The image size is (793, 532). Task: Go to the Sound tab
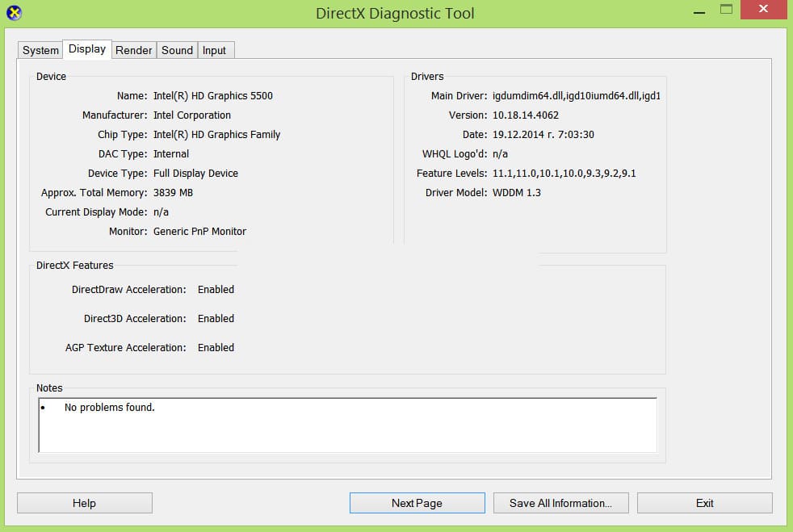(x=177, y=50)
